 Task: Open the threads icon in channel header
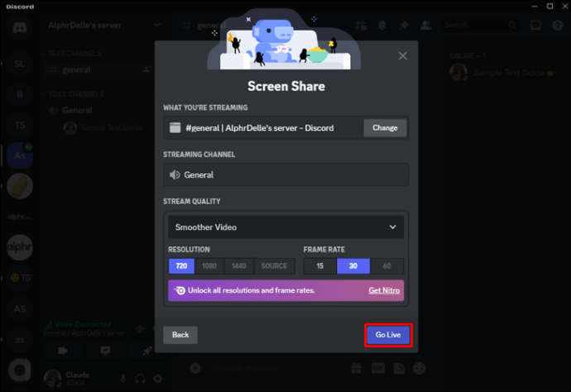click(361, 25)
